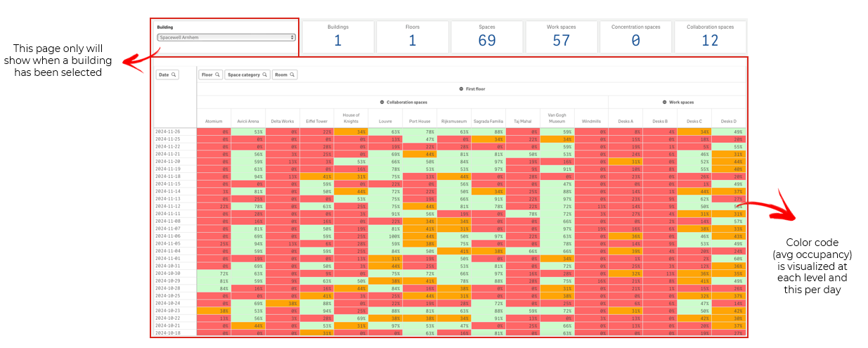Image resolution: width=868 pixels, height=348 pixels.
Task: Select the 2024-10-18 date row label
Action: tap(176, 333)
